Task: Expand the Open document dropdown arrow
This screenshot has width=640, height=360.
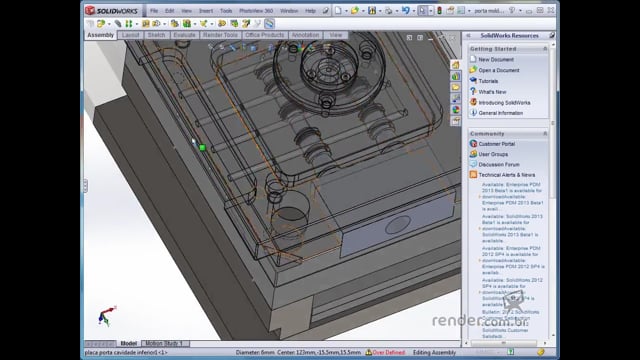Action: [362, 11]
